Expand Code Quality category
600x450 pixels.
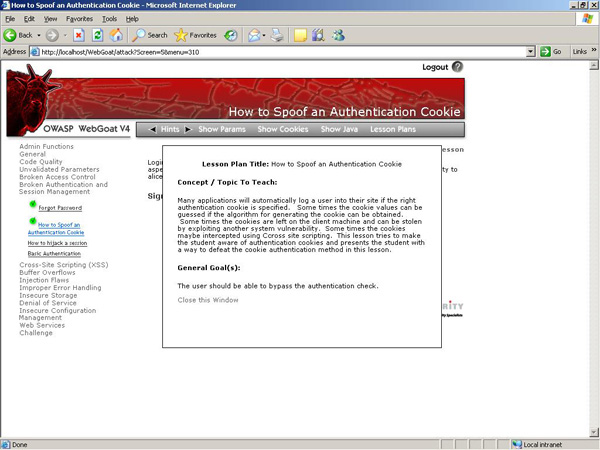(x=41, y=162)
